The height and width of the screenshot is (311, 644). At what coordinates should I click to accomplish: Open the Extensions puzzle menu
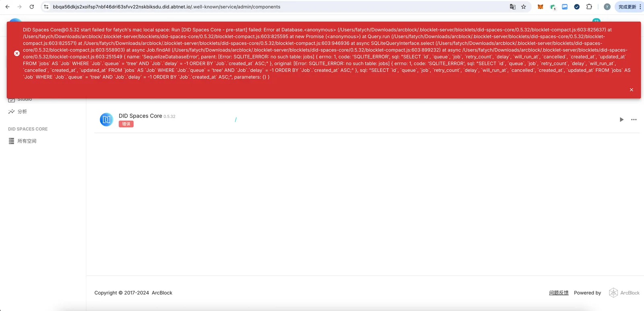[x=589, y=7]
